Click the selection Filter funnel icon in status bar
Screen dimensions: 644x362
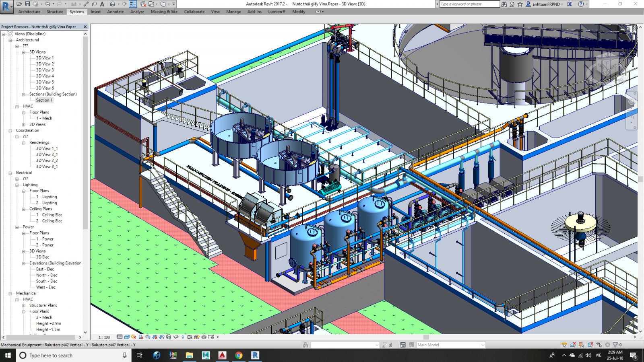point(615,345)
